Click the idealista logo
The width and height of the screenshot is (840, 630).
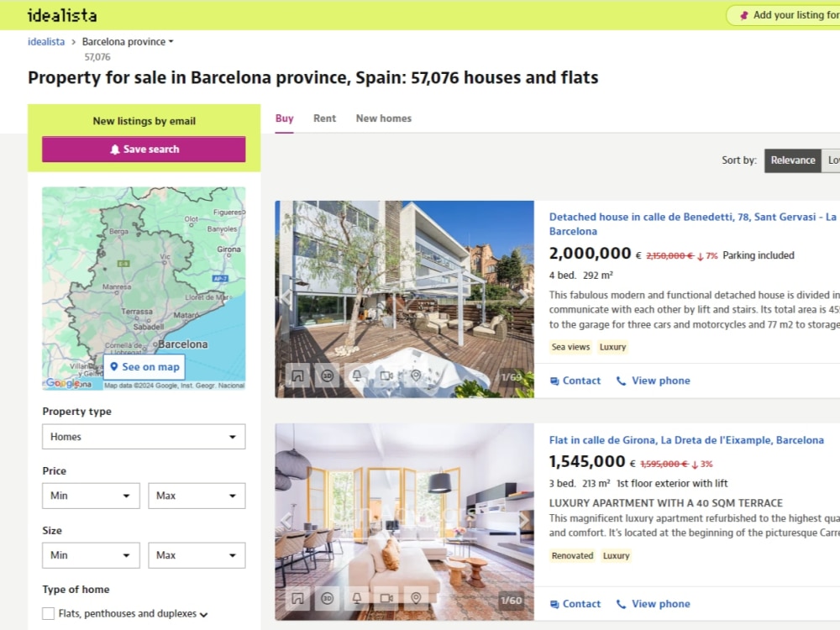(x=62, y=15)
